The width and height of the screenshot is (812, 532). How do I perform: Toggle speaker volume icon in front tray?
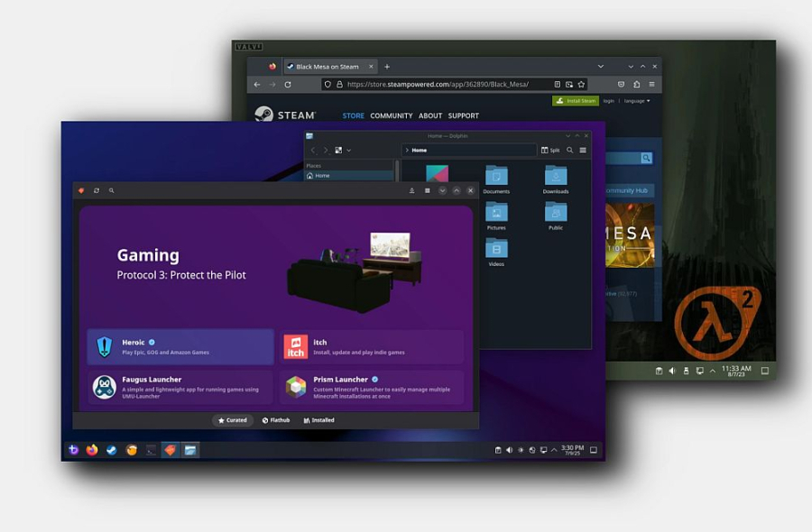pos(509,450)
